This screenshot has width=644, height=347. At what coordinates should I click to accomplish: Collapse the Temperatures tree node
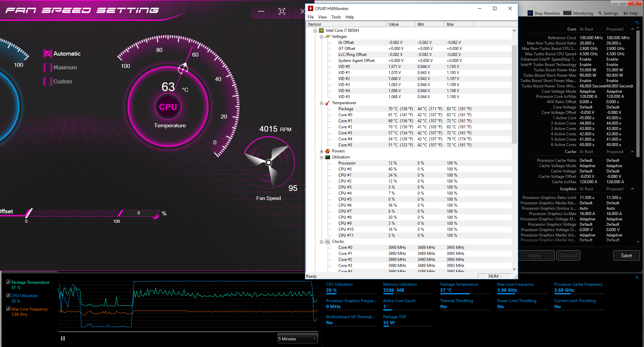point(321,103)
